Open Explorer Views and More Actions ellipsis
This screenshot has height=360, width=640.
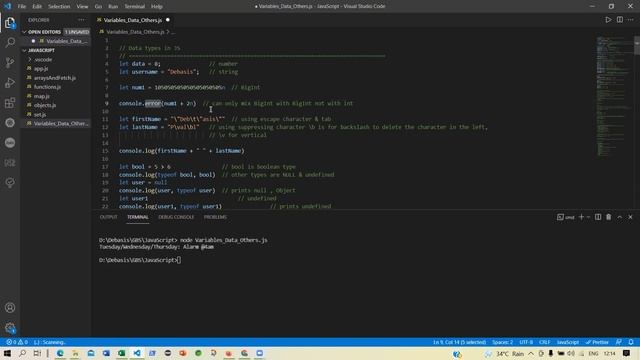pos(81,20)
